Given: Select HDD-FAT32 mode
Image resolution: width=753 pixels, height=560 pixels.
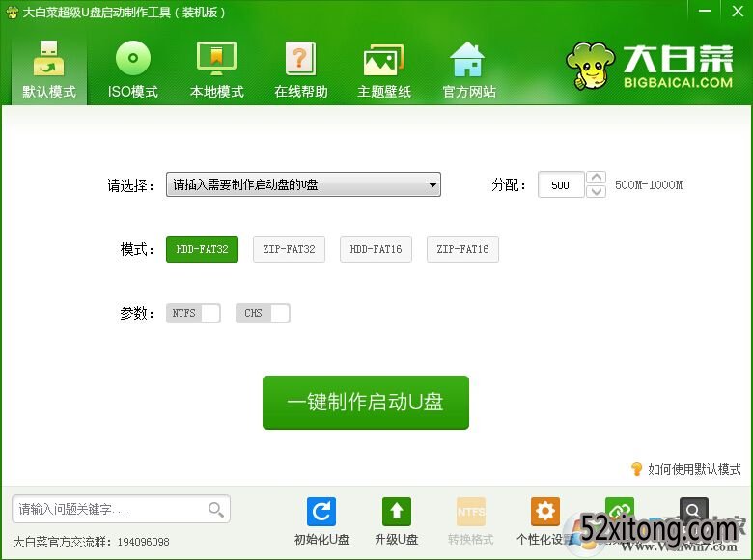Looking at the screenshot, I should coord(202,249).
